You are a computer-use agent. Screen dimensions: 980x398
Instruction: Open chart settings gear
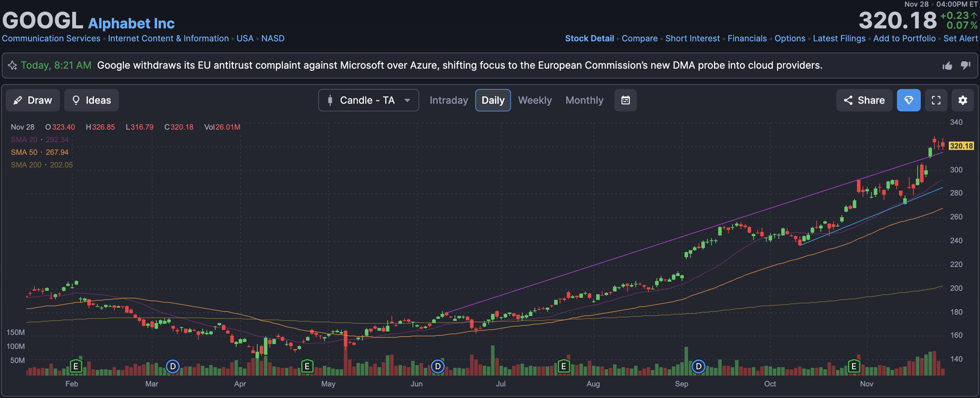click(962, 100)
